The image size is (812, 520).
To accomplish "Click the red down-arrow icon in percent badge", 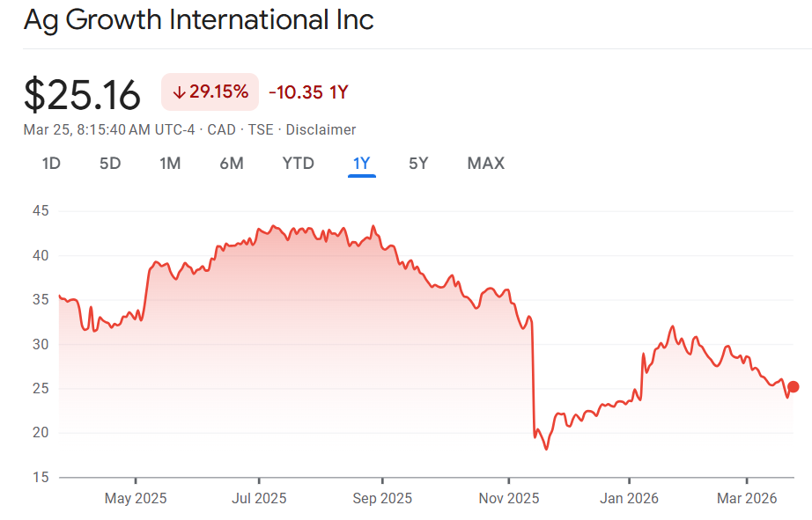I will (x=179, y=92).
